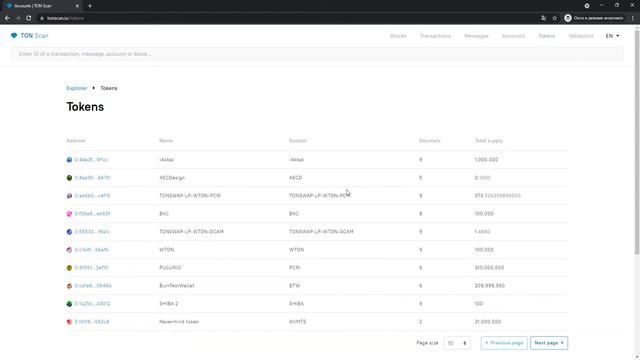Click the avatar icon in the iAkbal row
Image resolution: width=640 pixels, height=360 pixels.
[x=69, y=160]
